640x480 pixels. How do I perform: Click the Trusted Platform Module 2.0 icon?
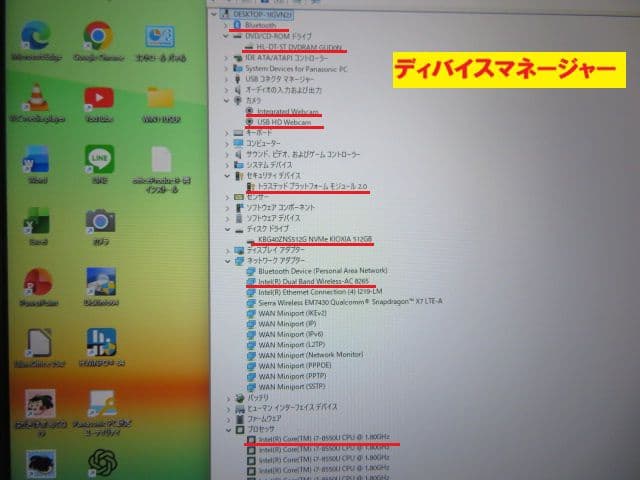[x=250, y=186]
